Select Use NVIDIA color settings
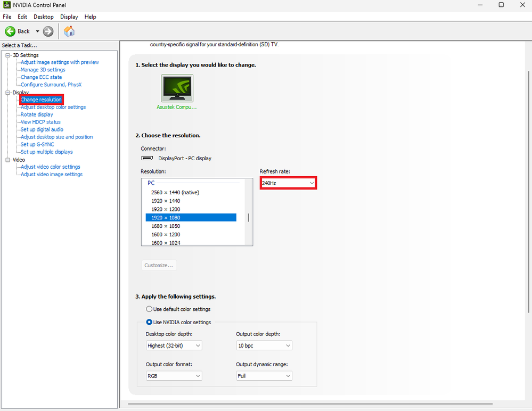 click(x=178, y=322)
